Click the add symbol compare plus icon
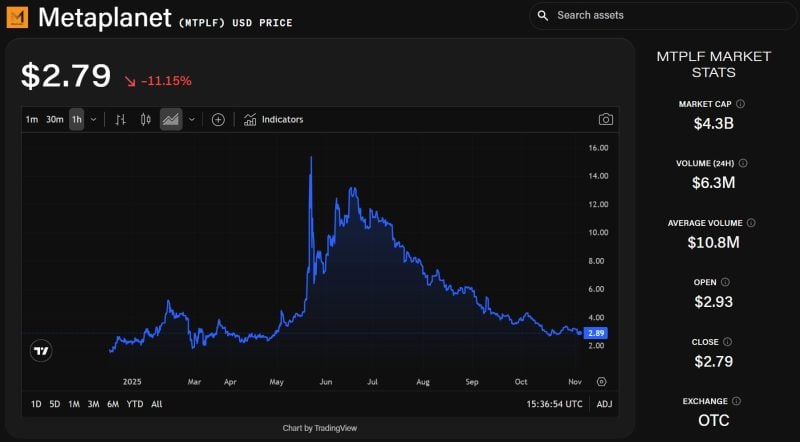 tap(218, 119)
